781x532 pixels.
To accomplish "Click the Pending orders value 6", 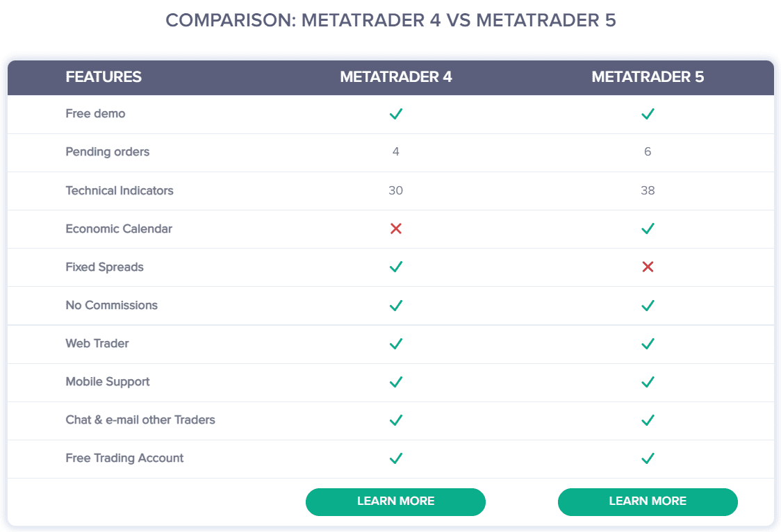I will [x=648, y=151].
